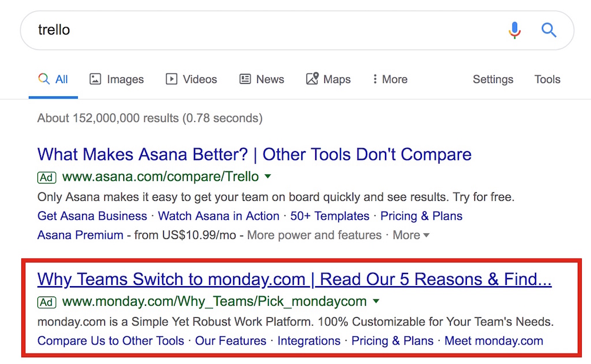Click the blue magnifying glass search icon
The width and height of the screenshot is (591, 364).
[x=549, y=30]
